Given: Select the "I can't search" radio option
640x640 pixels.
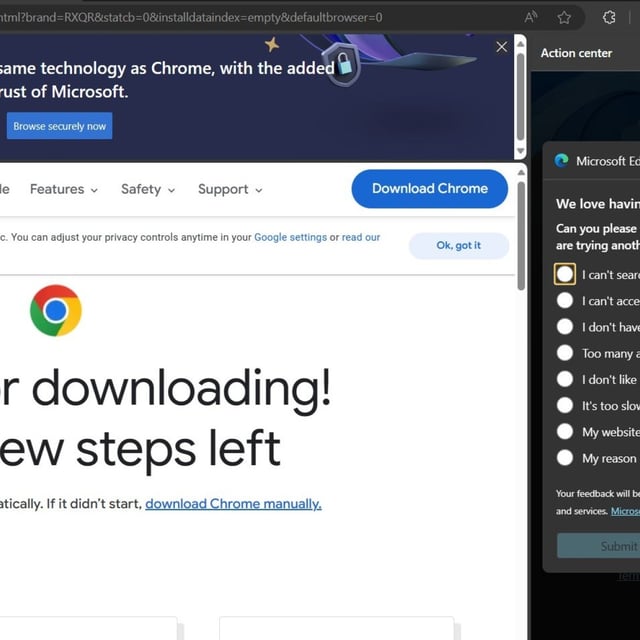Looking at the screenshot, I should click(x=565, y=274).
